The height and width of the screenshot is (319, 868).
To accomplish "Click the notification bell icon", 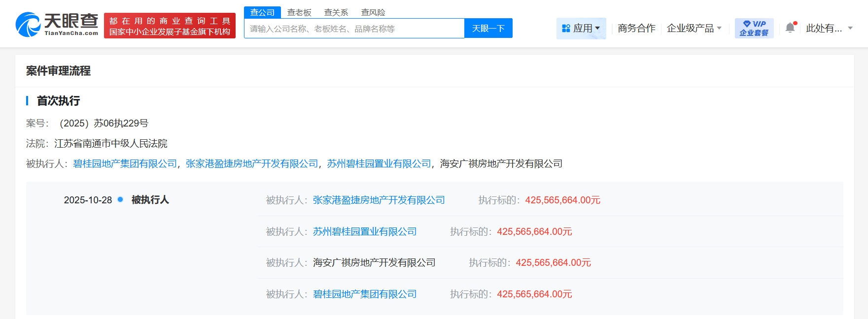I will 790,28.
